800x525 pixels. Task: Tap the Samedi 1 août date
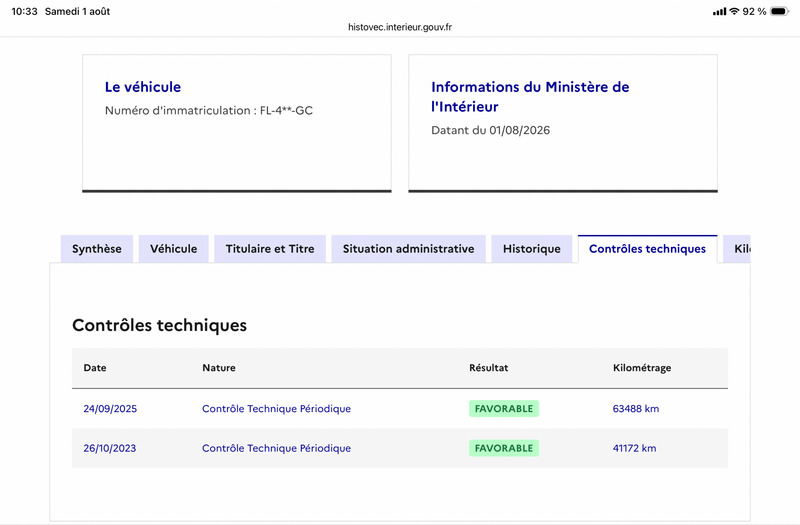tap(78, 11)
